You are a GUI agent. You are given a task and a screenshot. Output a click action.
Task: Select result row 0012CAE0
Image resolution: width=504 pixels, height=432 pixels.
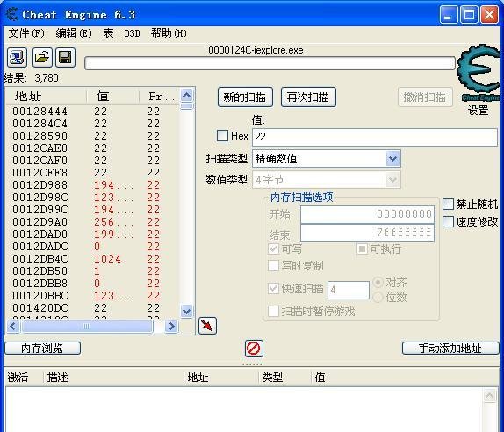(x=92, y=148)
